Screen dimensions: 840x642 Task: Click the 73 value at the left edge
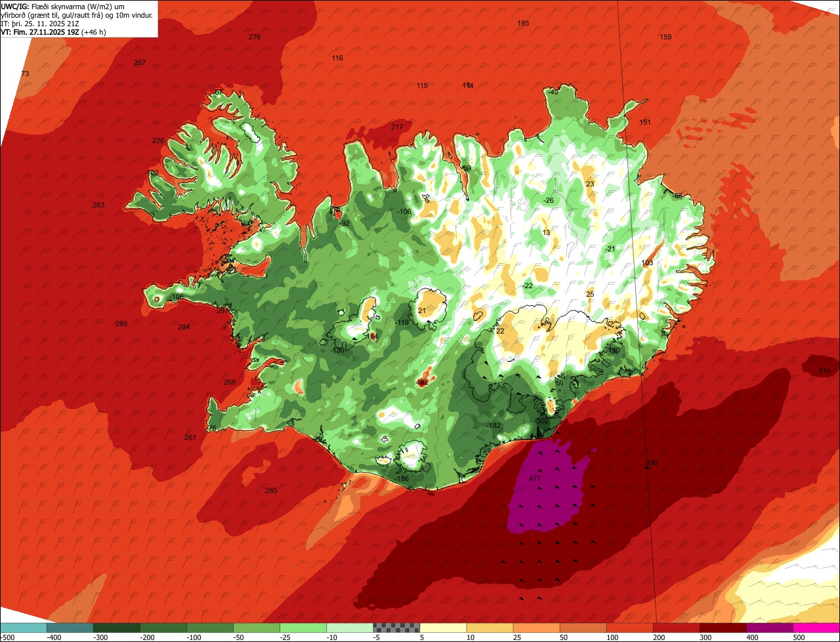click(x=25, y=74)
